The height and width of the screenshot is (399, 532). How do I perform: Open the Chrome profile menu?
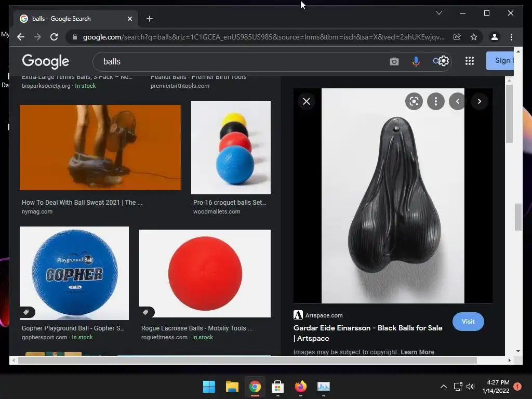pos(495,37)
